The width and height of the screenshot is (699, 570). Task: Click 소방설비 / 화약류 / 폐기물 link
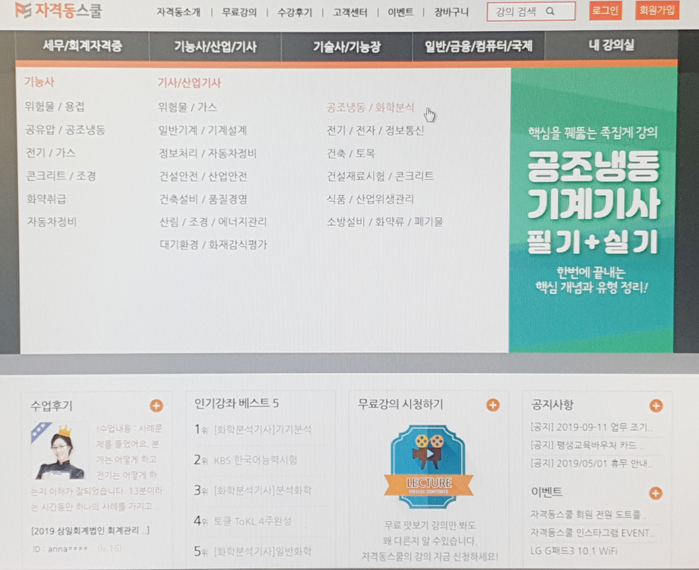click(x=385, y=222)
